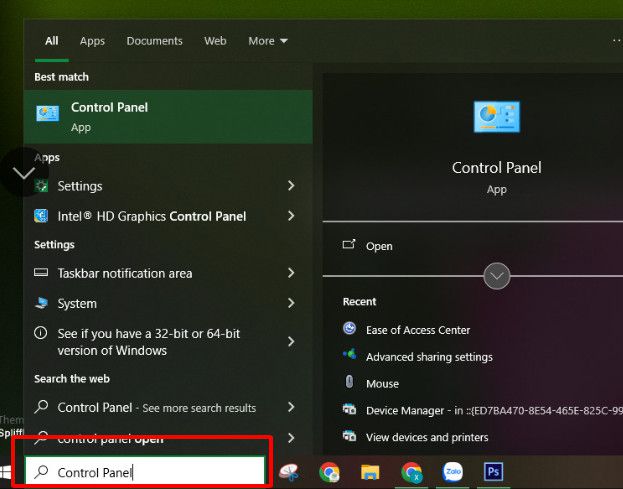Click the large Control Panel icon in preview pane
Screen dimensions: 623x489
(x=496, y=117)
